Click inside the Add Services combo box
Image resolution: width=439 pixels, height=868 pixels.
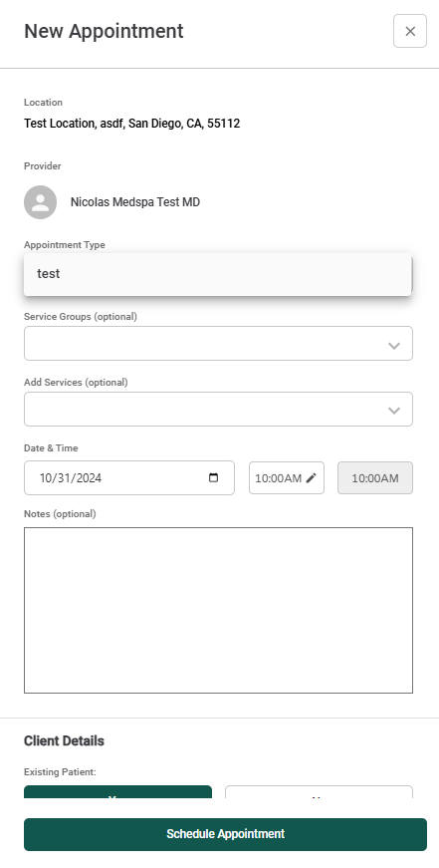218,410
